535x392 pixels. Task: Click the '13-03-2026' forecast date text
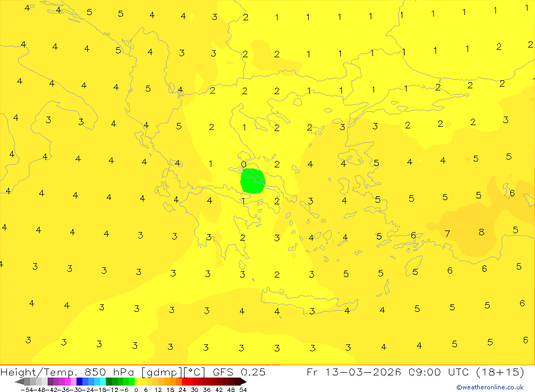coord(363,372)
